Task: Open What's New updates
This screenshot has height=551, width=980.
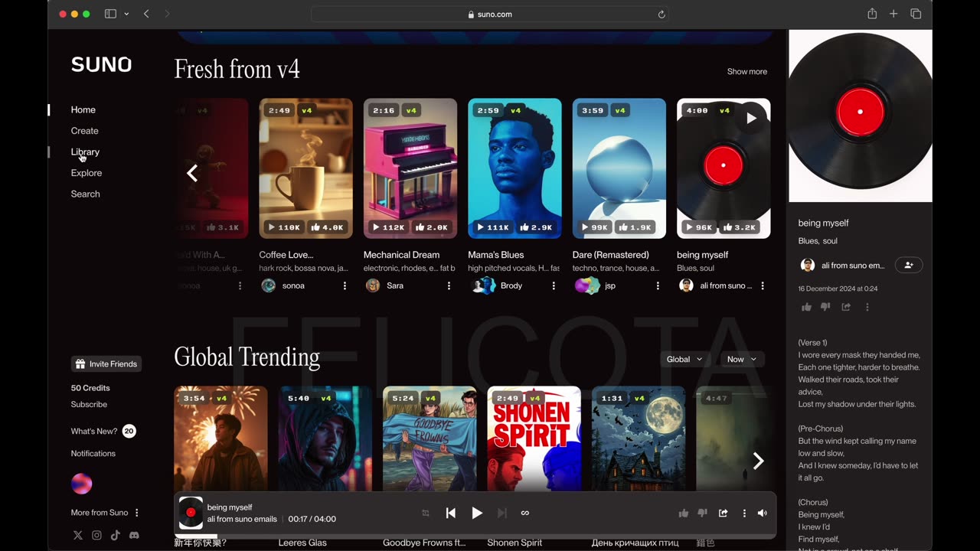Action: [103, 431]
